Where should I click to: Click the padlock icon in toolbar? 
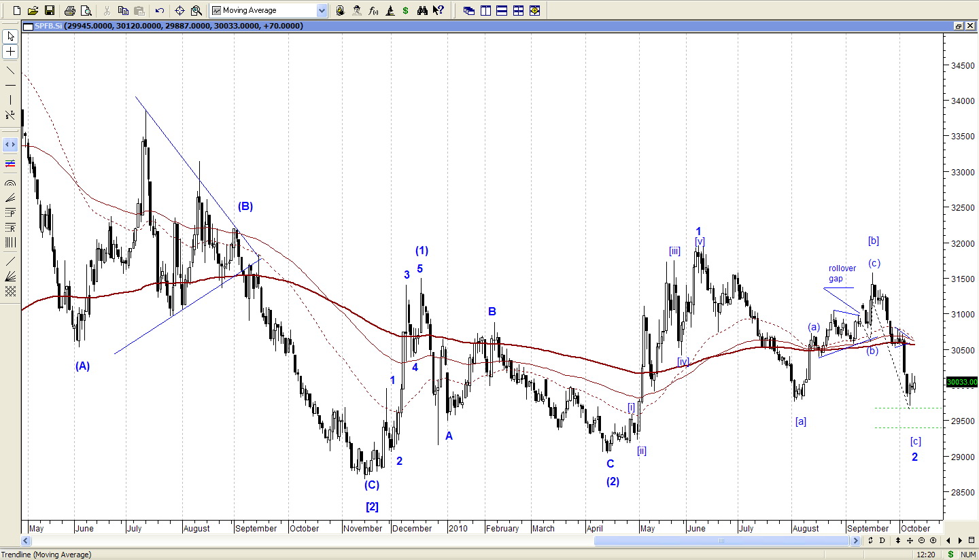click(x=340, y=10)
